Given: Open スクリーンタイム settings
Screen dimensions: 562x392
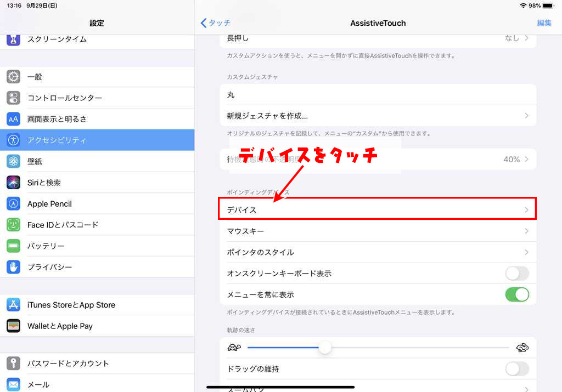Looking at the screenshot, I should (x=97, y=42).
